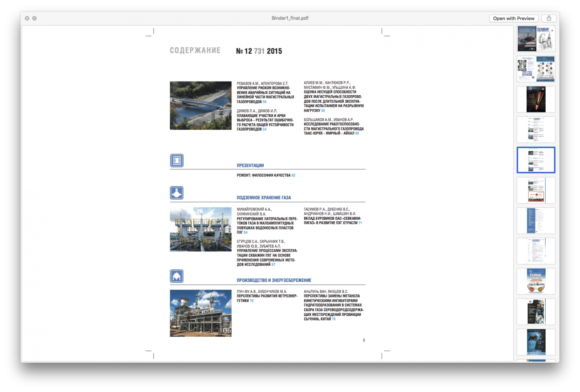Click the Open with Preview button

(x=513, y=18)
